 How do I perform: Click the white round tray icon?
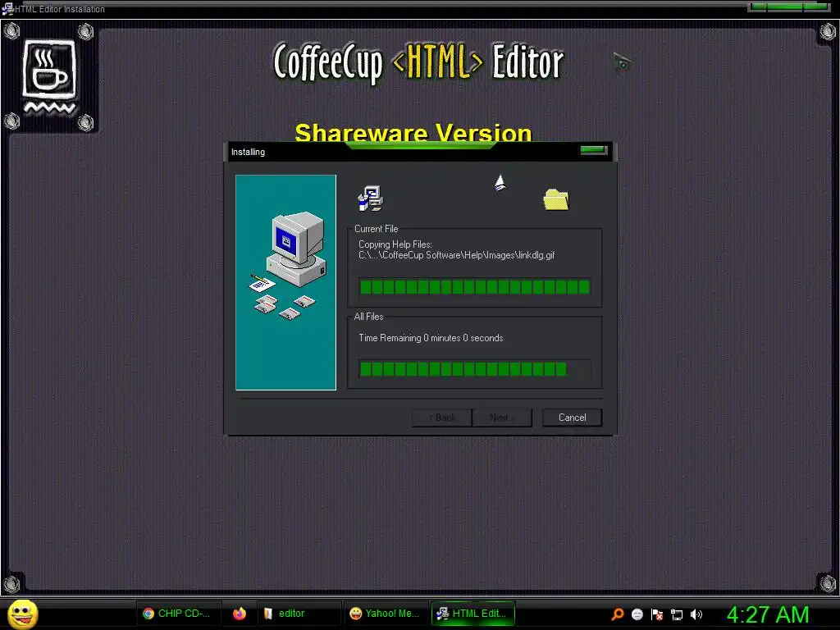click(637, 614)
